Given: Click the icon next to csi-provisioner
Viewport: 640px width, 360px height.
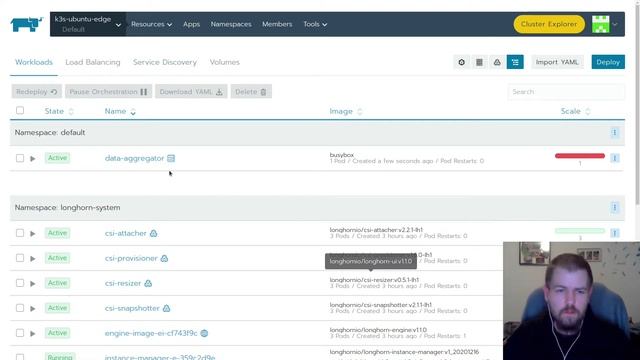Looking at the screenshot, I should [x=164, y=258].
